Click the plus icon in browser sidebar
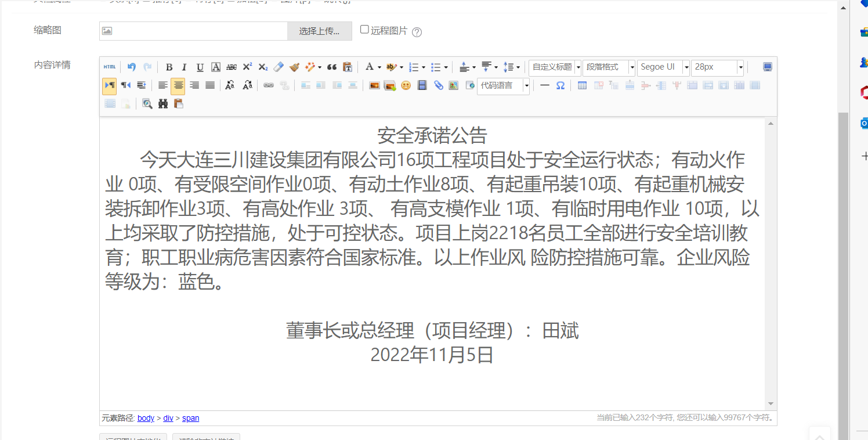Screen dimensions: 868x440 (x=864, y=156)
